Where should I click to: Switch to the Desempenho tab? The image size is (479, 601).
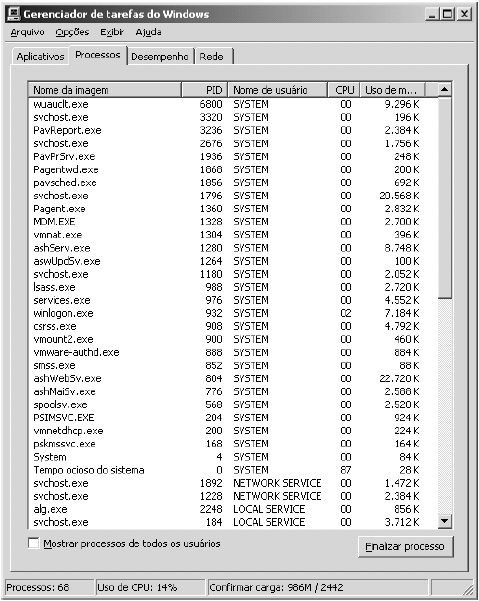click(160, 57)
